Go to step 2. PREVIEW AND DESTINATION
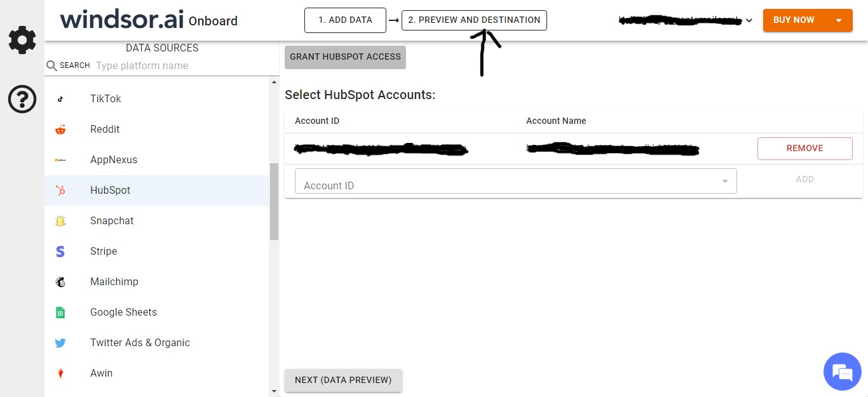This screenshot has height=397, width=868. [x=474, y=20]
